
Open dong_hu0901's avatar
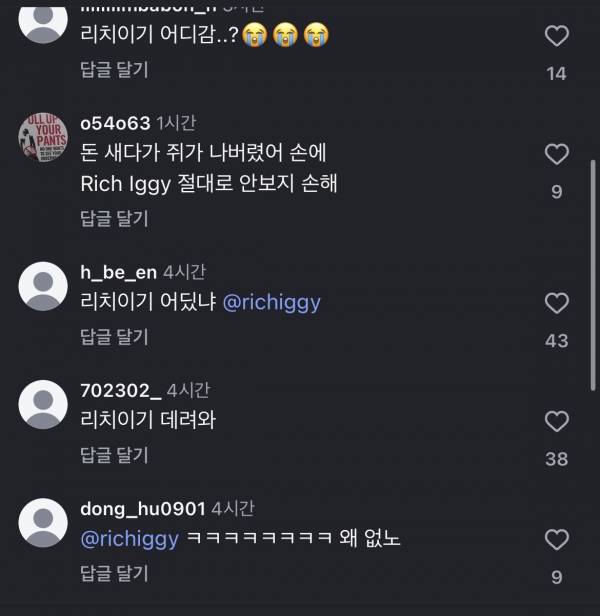tap(43, 523)
